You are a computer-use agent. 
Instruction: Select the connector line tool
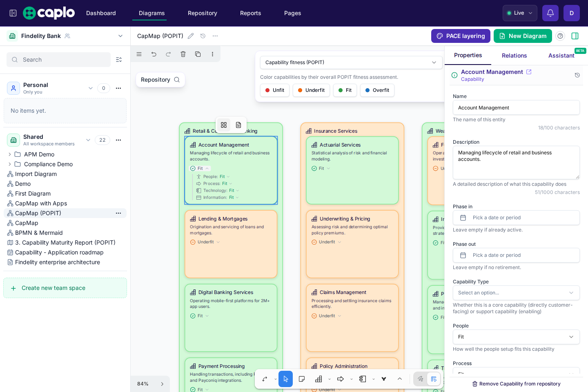point(265,379)
